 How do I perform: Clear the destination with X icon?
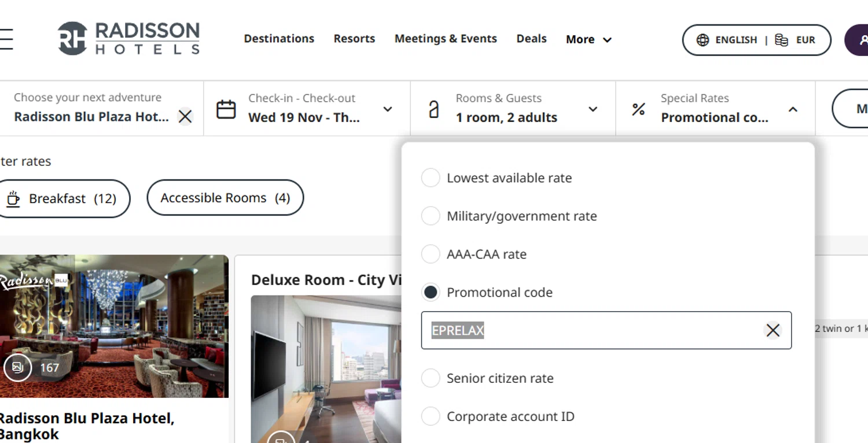(185, 117)
